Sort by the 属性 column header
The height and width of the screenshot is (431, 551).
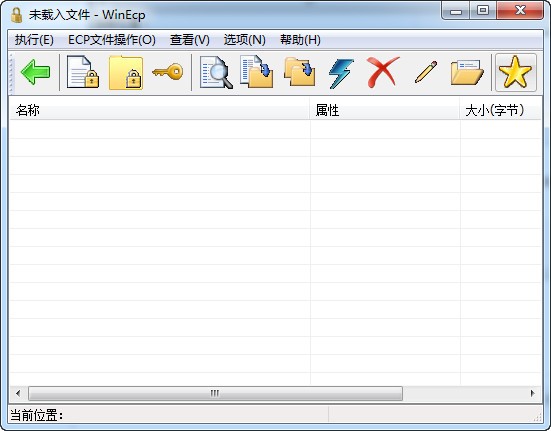[385, 110]
